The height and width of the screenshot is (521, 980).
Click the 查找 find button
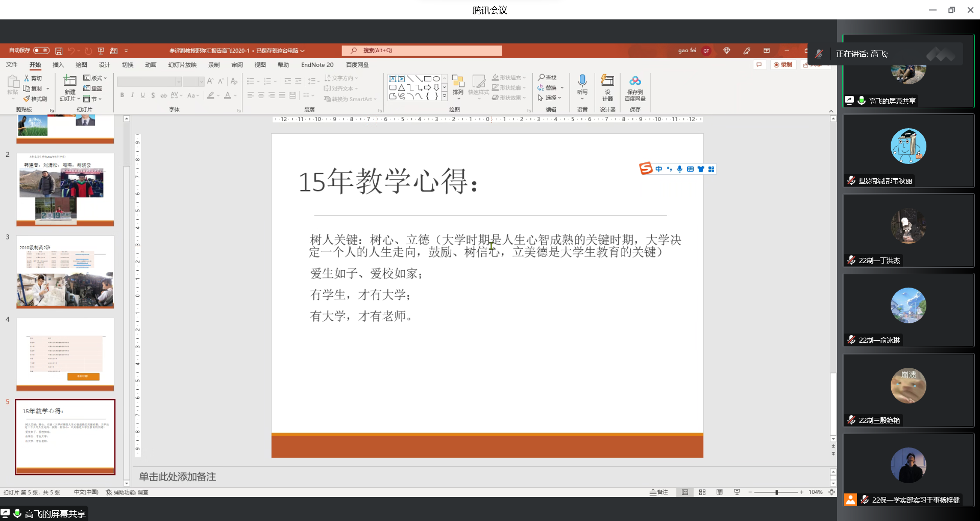point(547,78)
